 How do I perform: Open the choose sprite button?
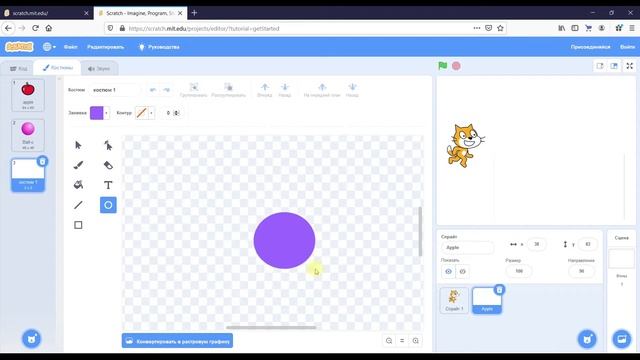(587, 339)
